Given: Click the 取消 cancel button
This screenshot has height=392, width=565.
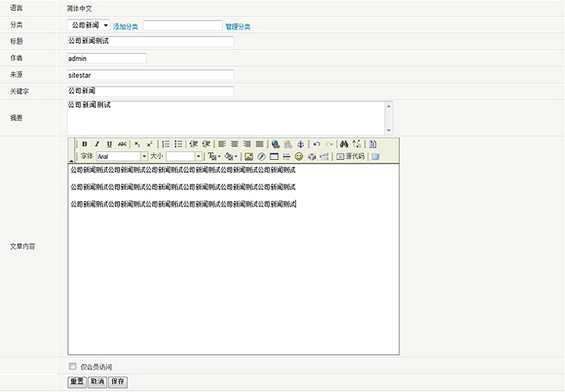Looking at the screenshot, I should 97,382.
